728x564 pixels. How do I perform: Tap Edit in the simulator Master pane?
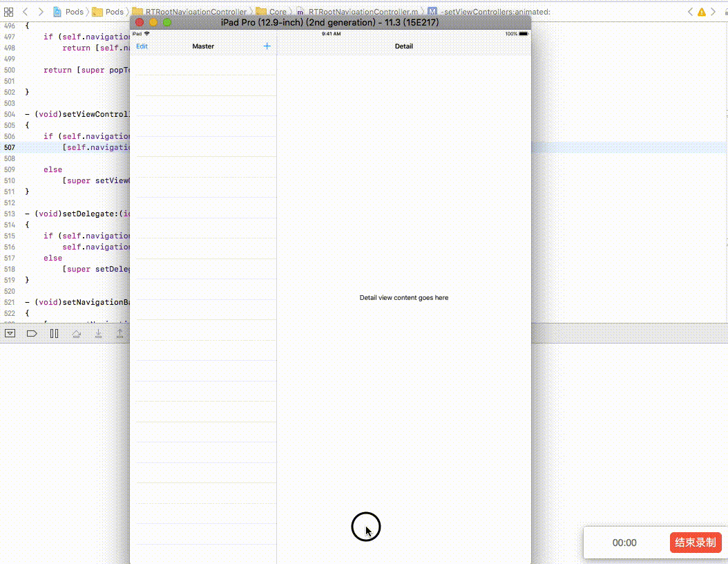coord(142,46)
